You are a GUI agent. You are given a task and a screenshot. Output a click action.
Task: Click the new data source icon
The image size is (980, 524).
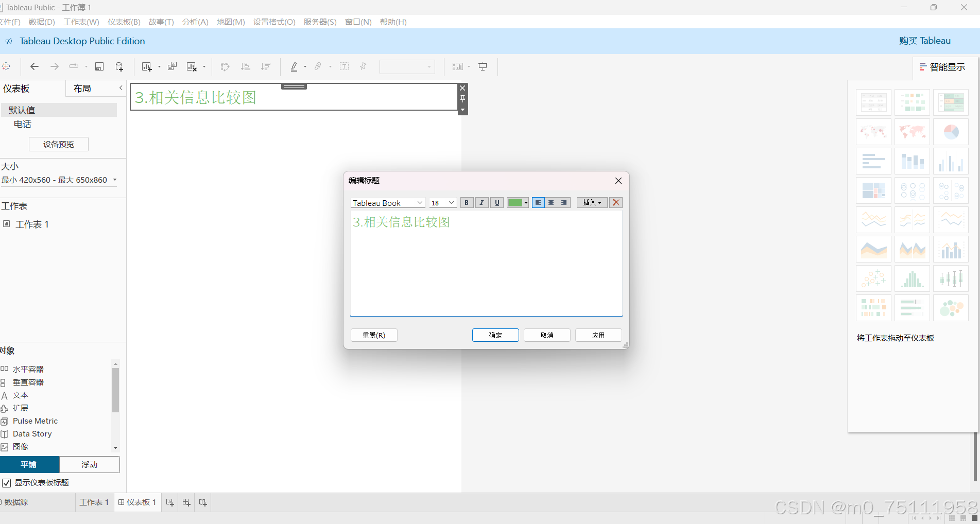119,66
